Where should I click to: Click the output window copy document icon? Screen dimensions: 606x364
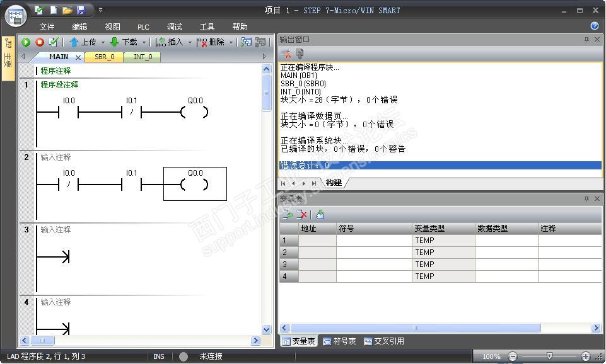300,54
